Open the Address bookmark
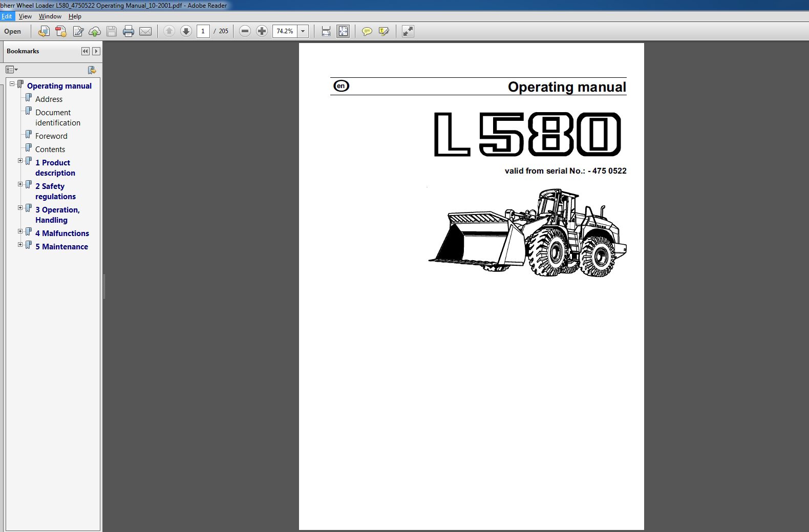 click(x=49, y=99)
